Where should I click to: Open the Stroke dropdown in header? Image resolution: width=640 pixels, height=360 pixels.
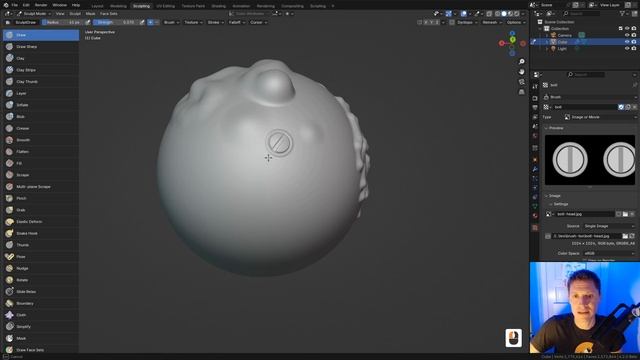click(216, 22)
